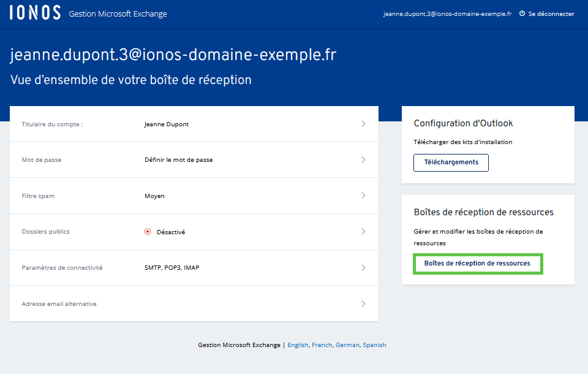Choose German language link
The height and width of the screenshot is (374, 588).
347,345
